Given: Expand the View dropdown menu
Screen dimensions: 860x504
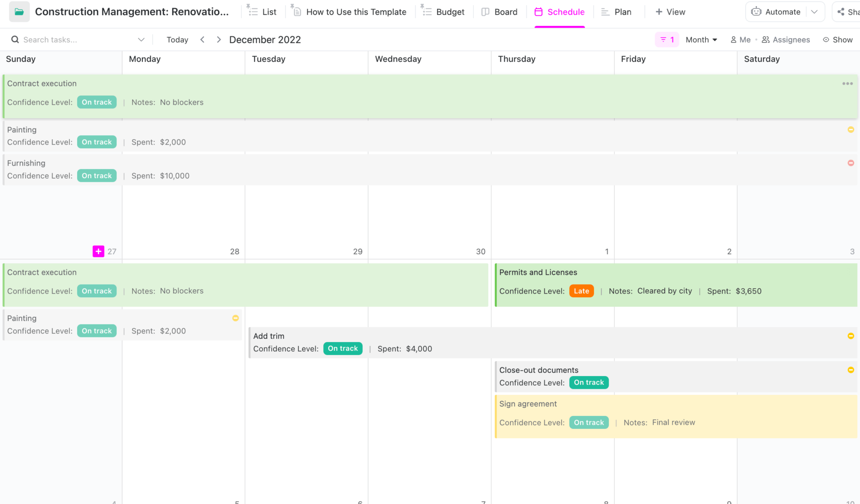Looking at the screenshot, I should pos(671,11).
